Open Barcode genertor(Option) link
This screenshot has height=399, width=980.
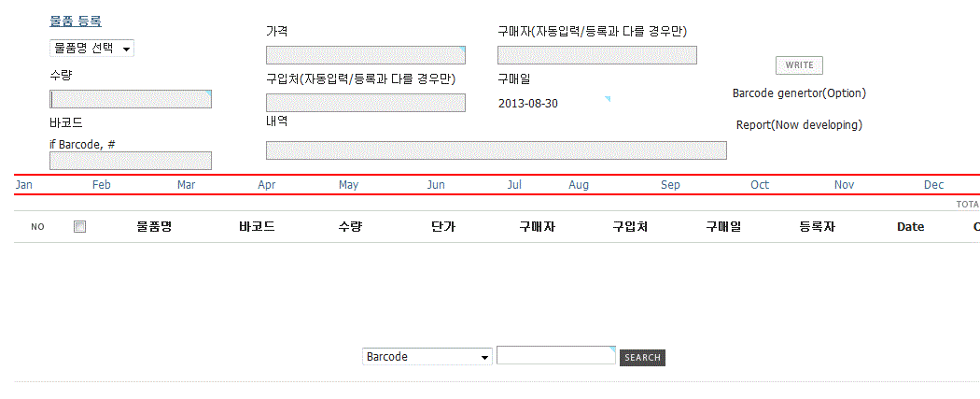tap(799, 93)
